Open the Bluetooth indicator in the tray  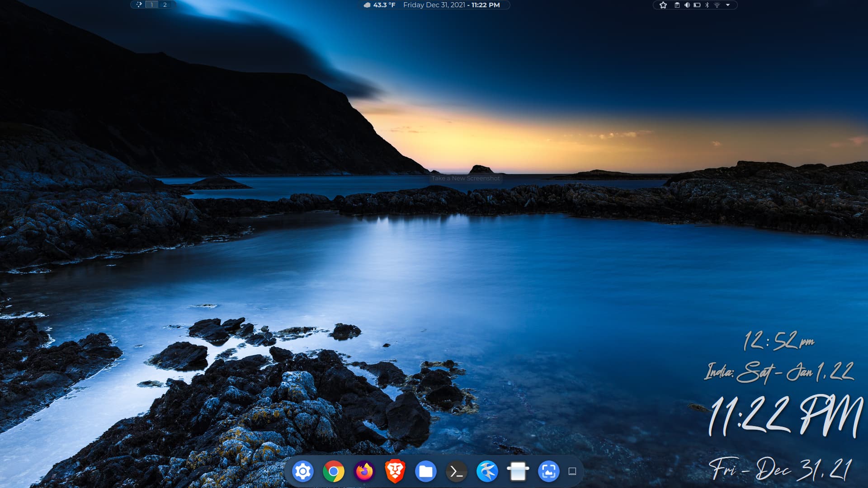point(707,5)
